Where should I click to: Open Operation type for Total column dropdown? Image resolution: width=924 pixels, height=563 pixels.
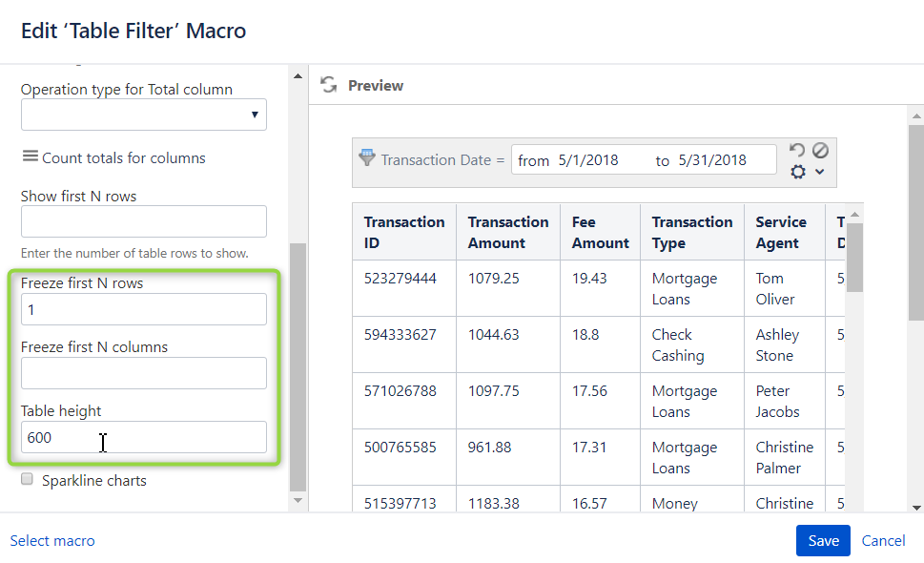point(143,115)
